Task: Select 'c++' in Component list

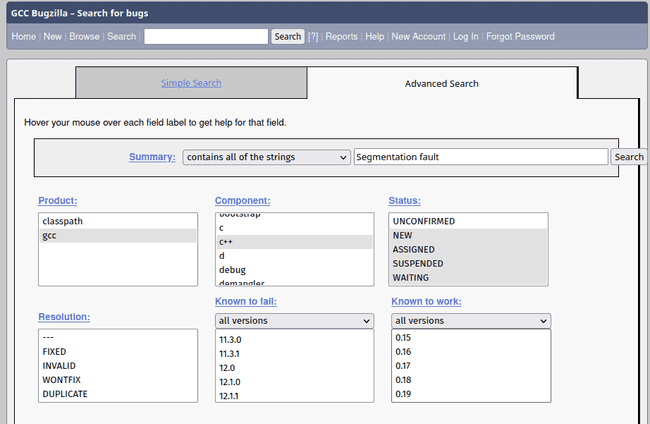Action: pos(294,242)
